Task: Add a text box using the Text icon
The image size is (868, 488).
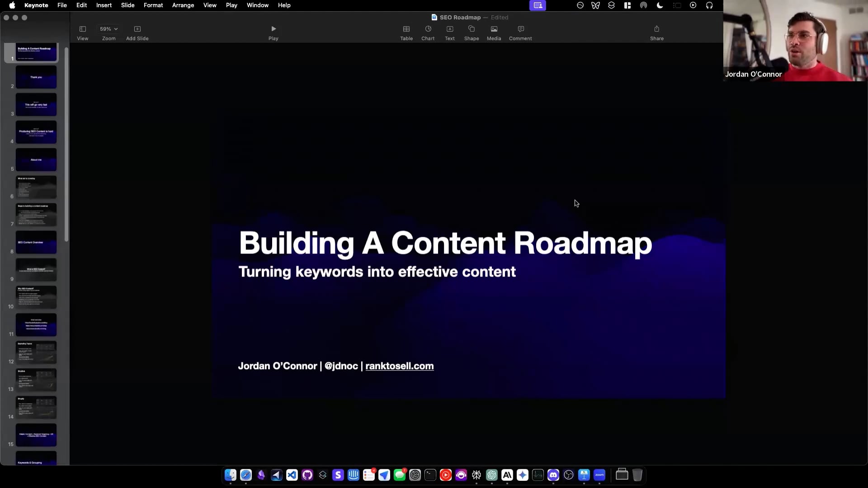Action: coord(450,32)
